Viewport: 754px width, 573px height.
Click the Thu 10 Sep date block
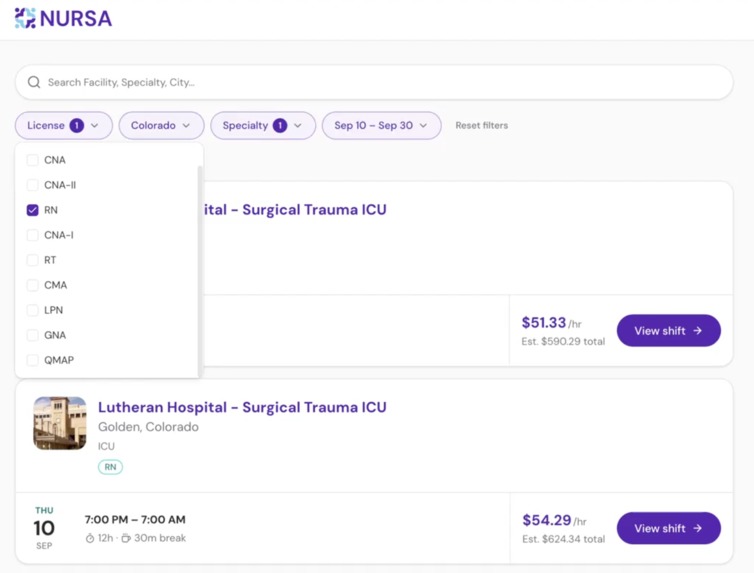(x=44, y=528)
